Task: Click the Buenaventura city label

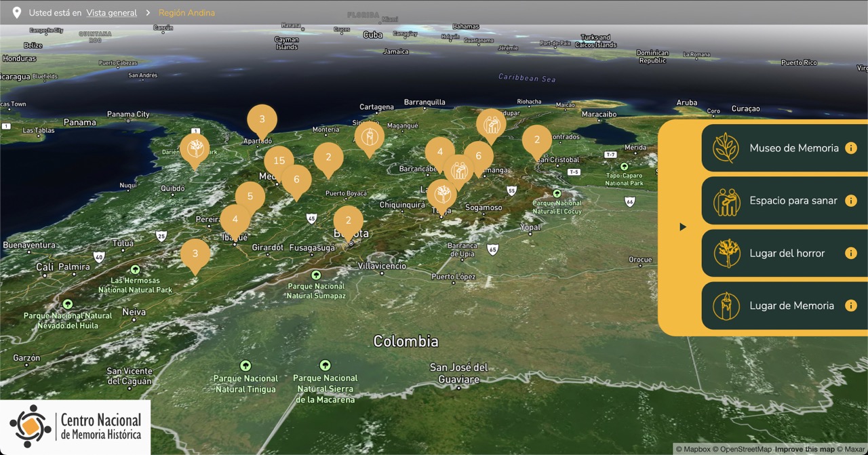Action: [x=28, y=244]
